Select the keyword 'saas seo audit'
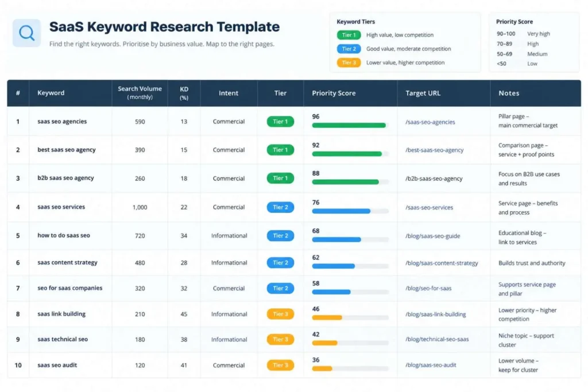The width and height of the screenshot is (588, 392). 57,365
